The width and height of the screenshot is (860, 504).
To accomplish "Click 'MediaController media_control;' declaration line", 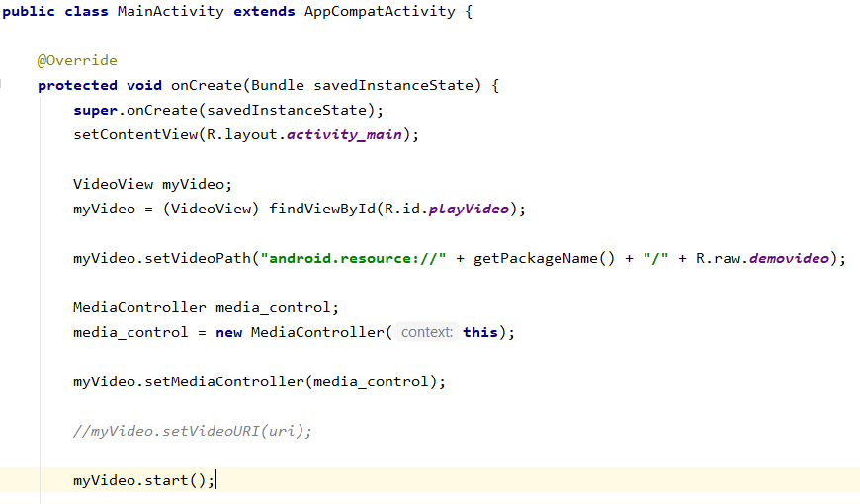I will (x=206, y=307).
